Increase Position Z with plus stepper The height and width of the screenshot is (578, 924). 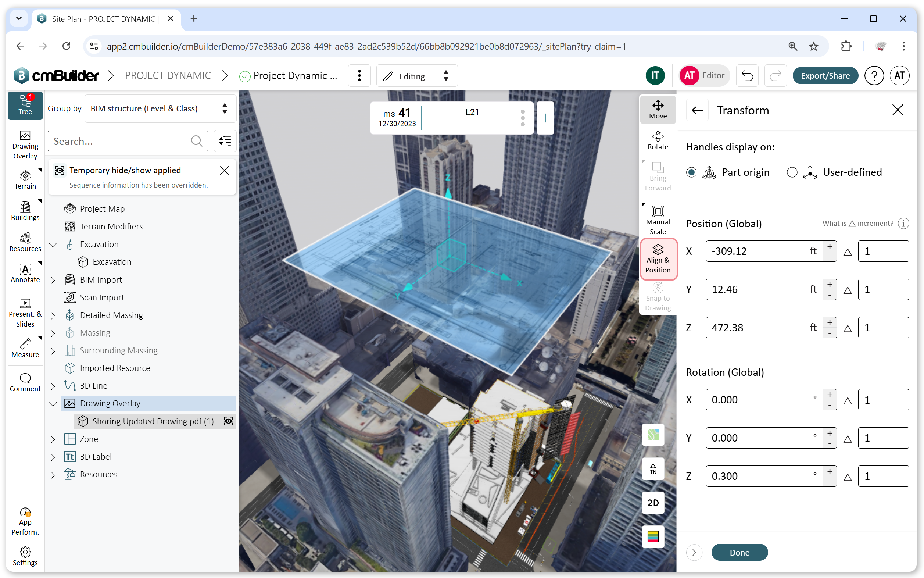pyautogui.click(x=829, y=322)
